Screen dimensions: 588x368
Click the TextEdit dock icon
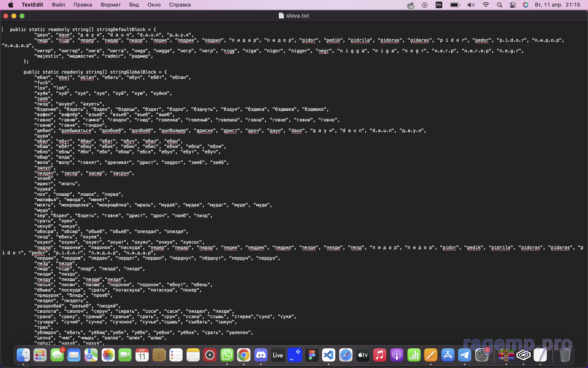540,355
